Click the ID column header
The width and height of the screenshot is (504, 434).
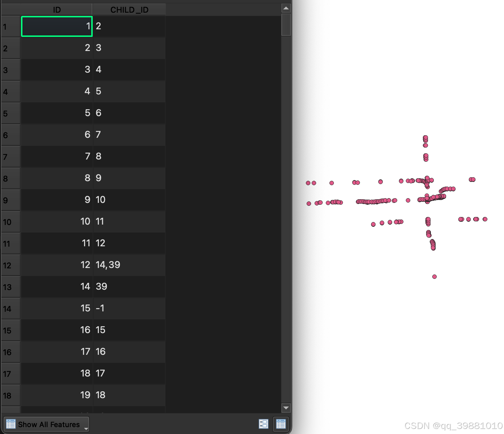(x=57, y=10)
